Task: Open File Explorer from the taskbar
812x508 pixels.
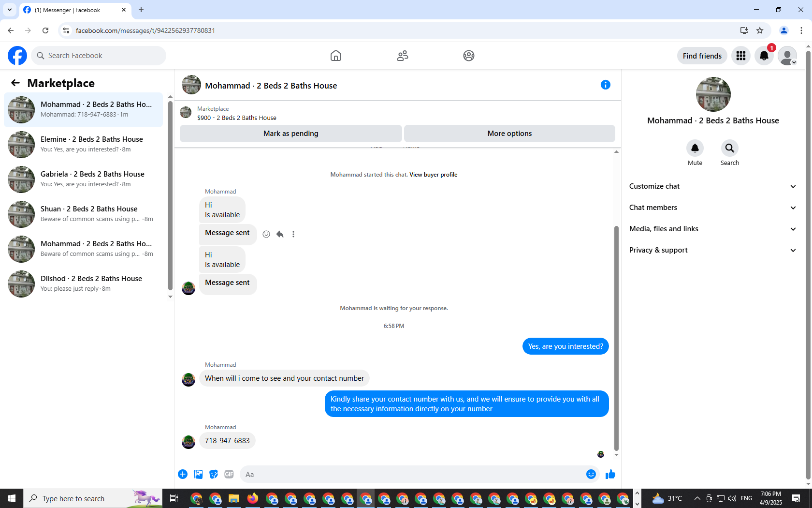Action: pyautogui.click(x=234, y=498)
